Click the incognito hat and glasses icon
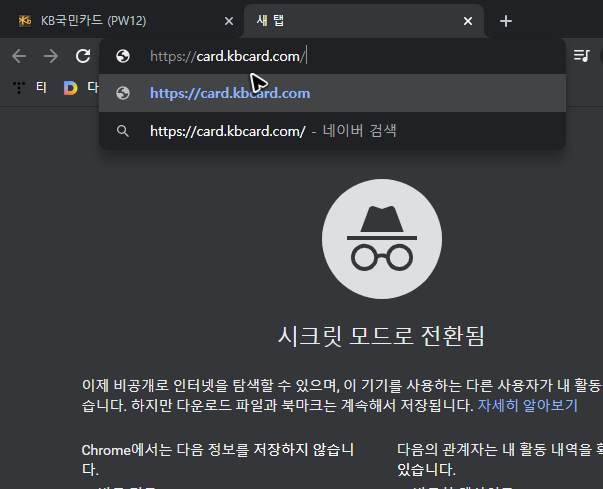 [x=381, y=239]
